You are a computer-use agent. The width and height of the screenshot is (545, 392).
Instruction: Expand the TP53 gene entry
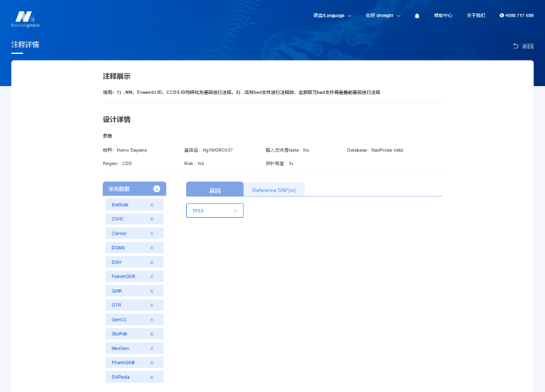pyautogui.click(x=214, y=211)
